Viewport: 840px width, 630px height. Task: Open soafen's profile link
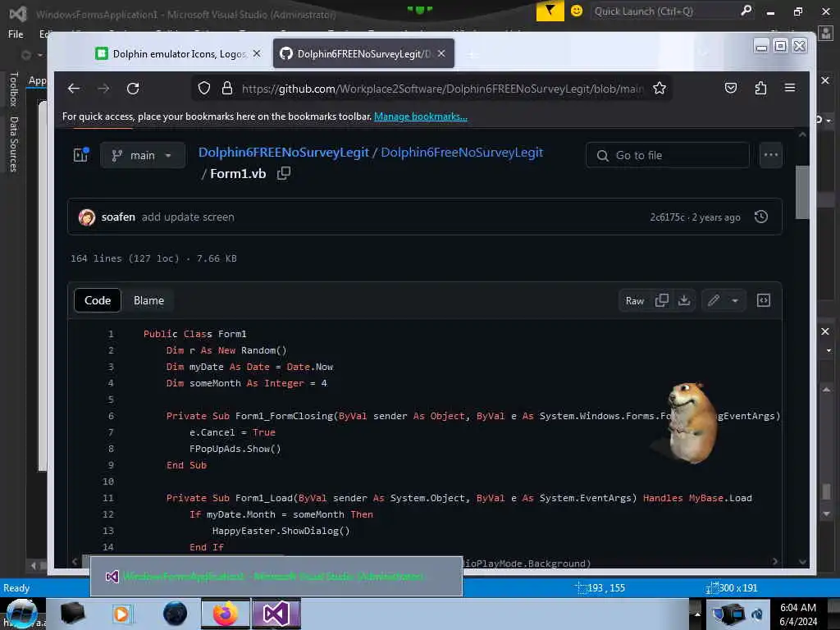[x=118, y=217]
